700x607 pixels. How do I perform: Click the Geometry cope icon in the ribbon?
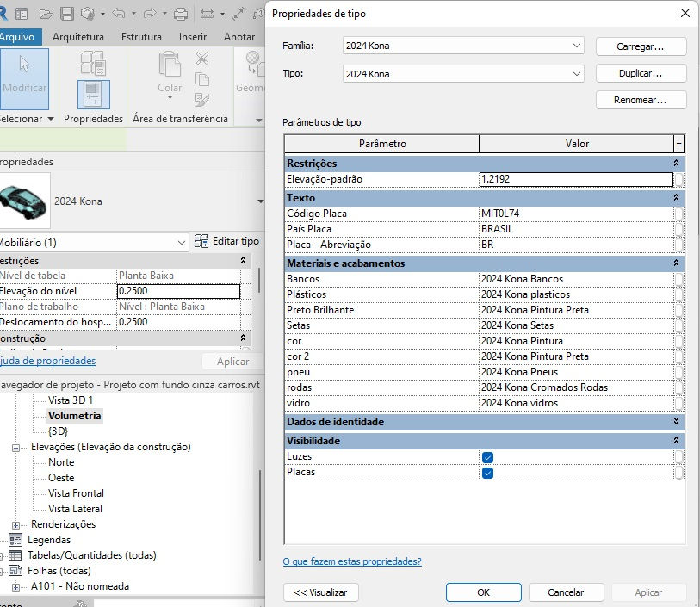(254, 63)
